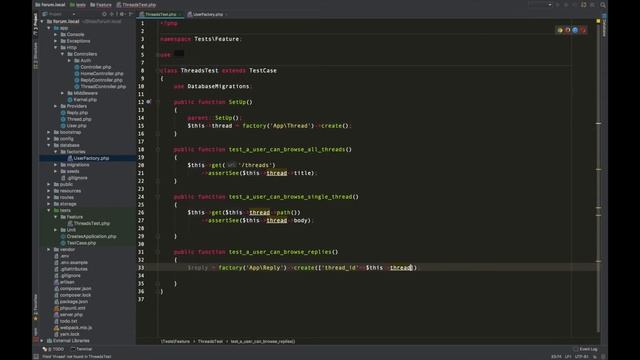Collapse the Http folder

pos(56,47)
